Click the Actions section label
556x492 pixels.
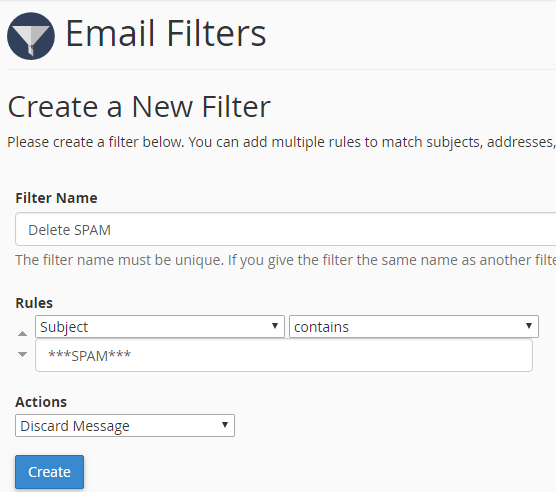point(41,402)
